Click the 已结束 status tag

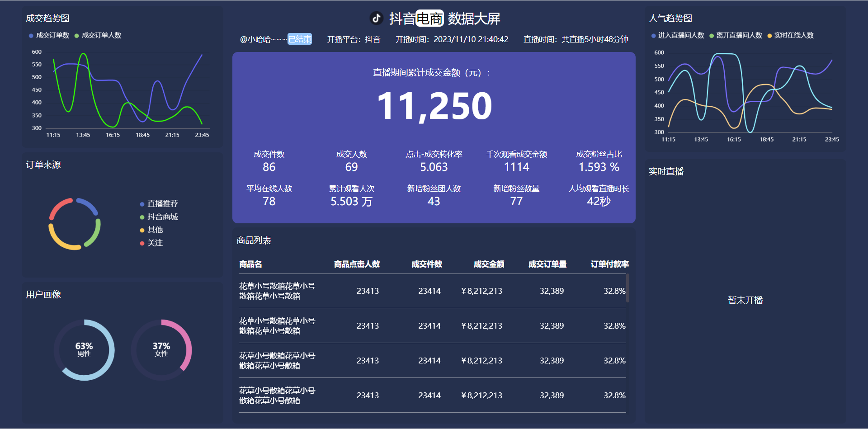[300, 39]
